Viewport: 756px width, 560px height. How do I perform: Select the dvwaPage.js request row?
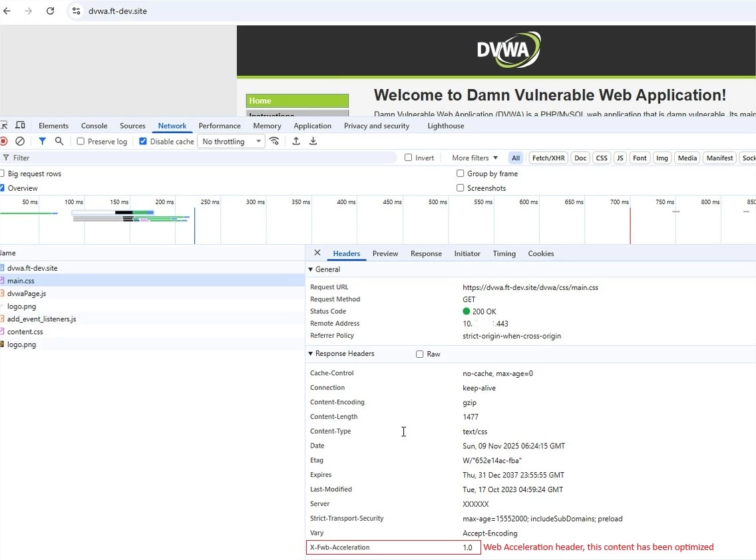tap(152, 293)
